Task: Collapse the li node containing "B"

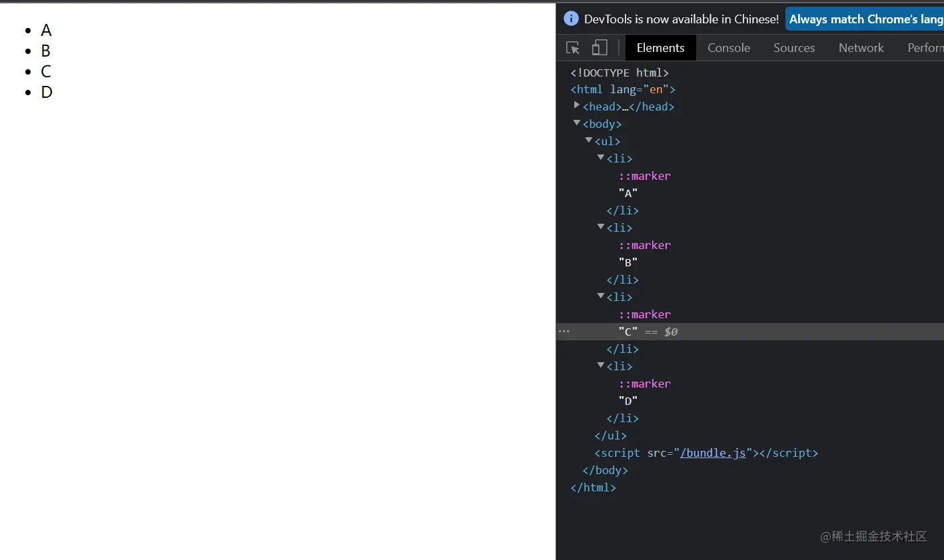Action: (601, 226)
